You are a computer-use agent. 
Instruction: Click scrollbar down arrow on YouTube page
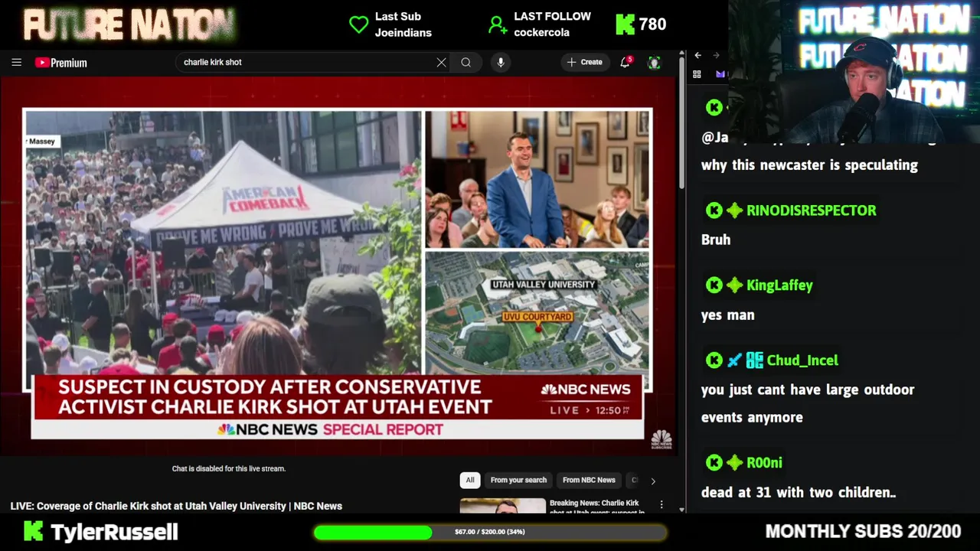(681, 508)
